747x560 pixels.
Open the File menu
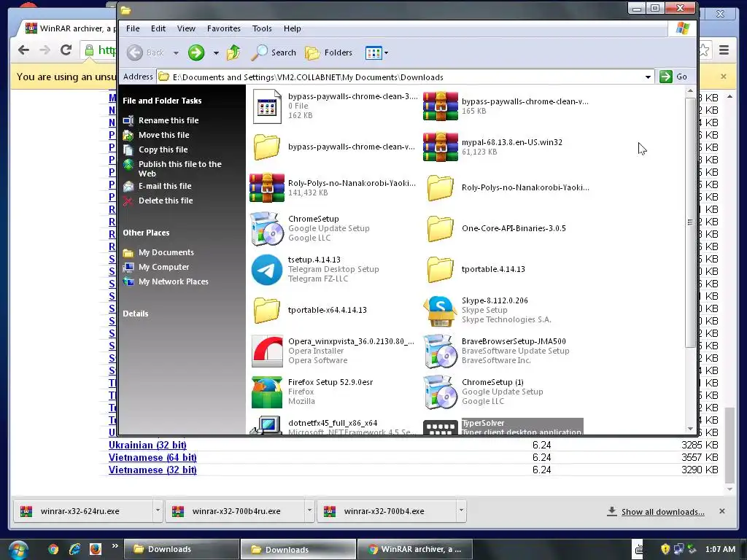(133, 28)
